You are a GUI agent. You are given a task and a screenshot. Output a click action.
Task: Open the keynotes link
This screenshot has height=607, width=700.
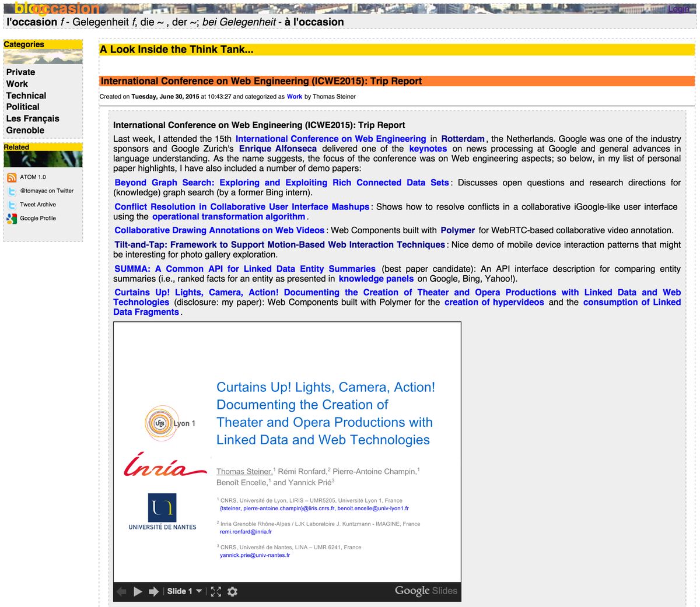428,149
